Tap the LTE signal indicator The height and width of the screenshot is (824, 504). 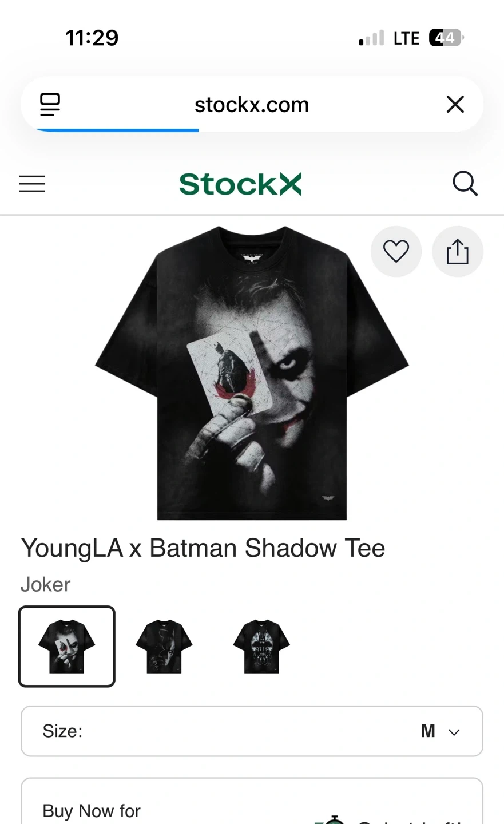pos(406,38)
